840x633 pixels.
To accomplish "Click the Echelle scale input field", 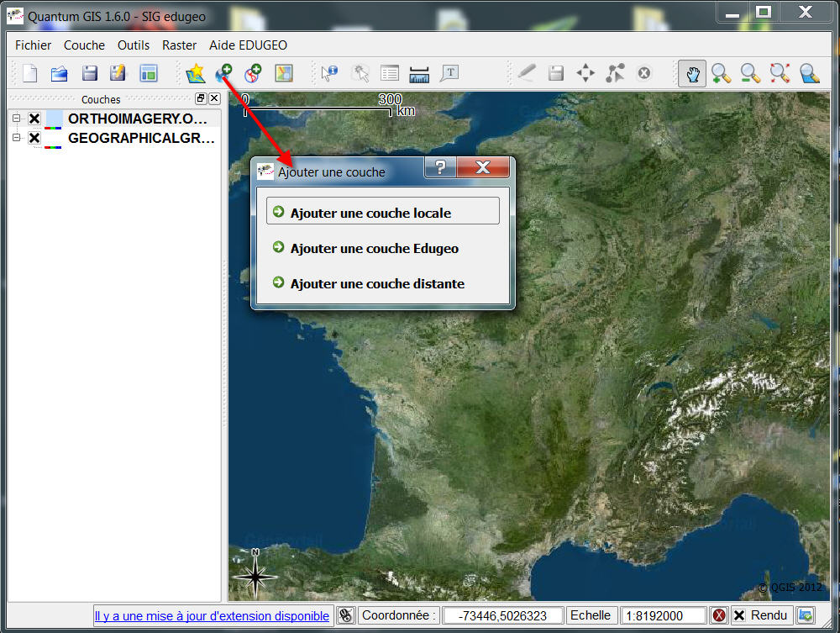I will [x=664, y=615].
